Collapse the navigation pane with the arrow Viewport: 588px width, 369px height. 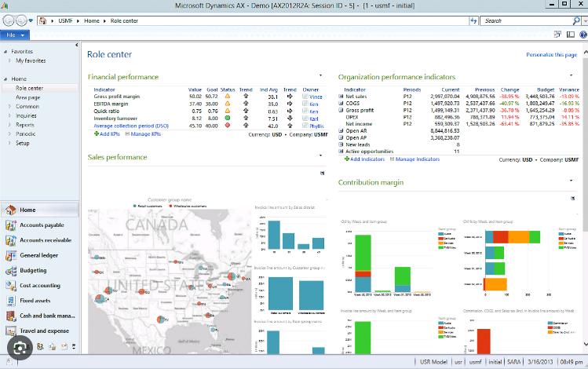[x=76, y=45]
